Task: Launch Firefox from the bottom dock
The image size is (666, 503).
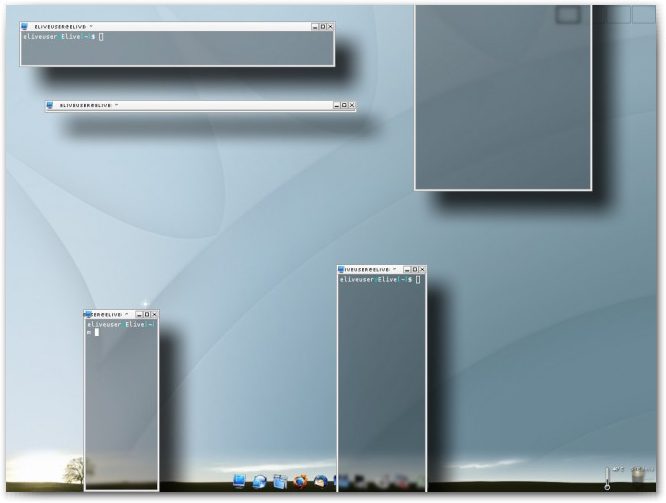Action: tap(300, 482)
